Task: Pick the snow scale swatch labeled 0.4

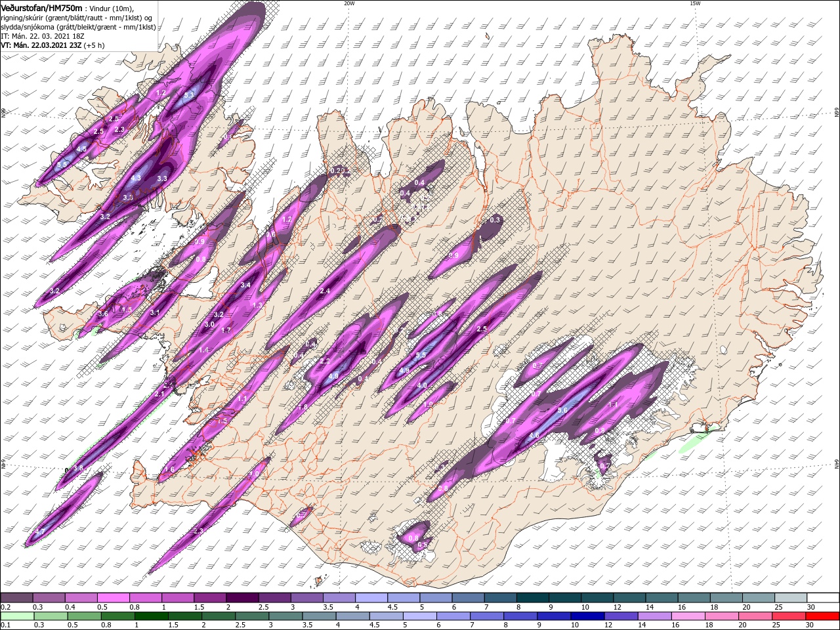Action: click(x=81, y=598)
